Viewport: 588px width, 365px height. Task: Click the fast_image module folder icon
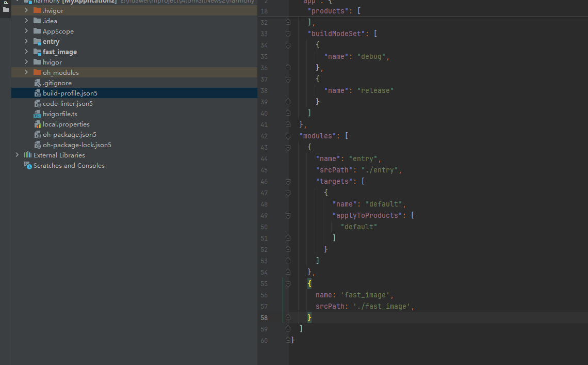click(x=37, y=52)
